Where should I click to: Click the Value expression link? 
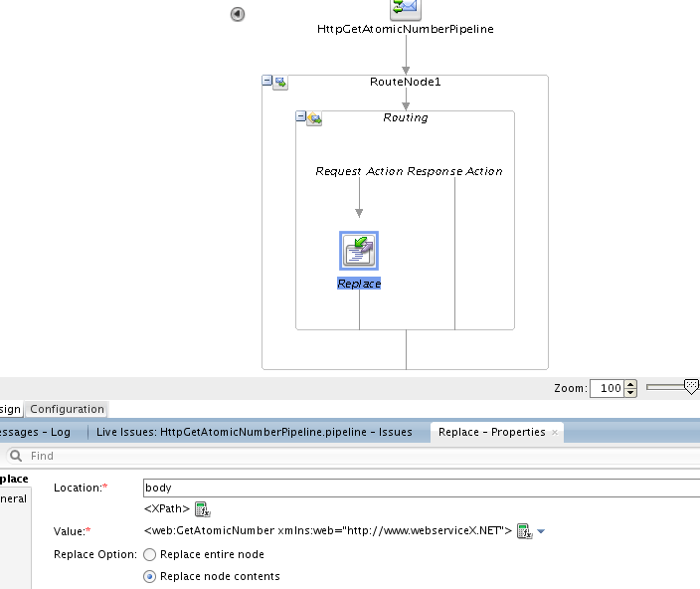click(328, 530)
